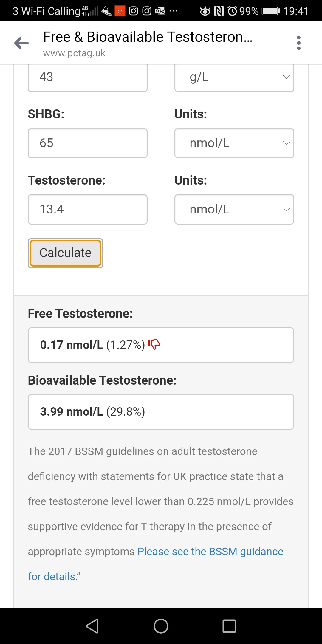Viewport: 322px width, 644px height.
Task: Tap the battery status icon
Action: (271, 11)
